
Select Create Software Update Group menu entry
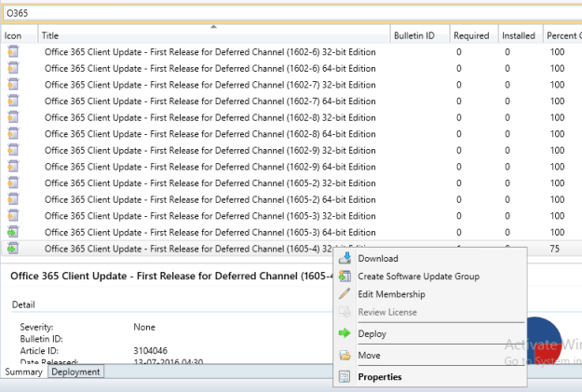coord(430,277)
